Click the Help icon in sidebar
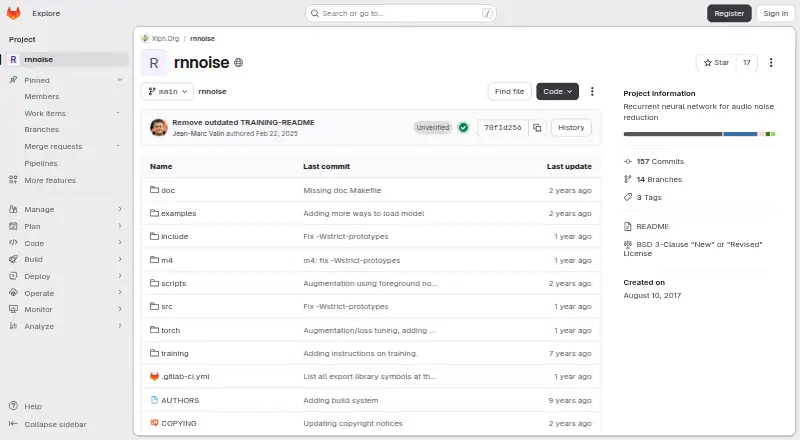The image size is (800, 440). [13, 406]
